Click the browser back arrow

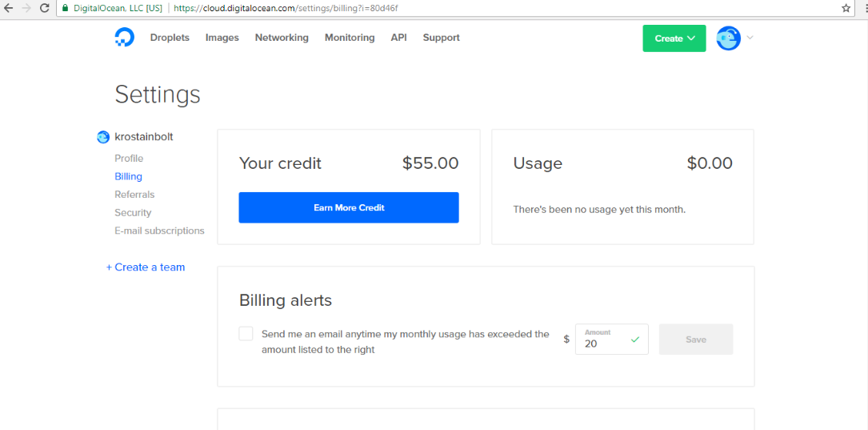pyautogui.click(x=9, y=8)
